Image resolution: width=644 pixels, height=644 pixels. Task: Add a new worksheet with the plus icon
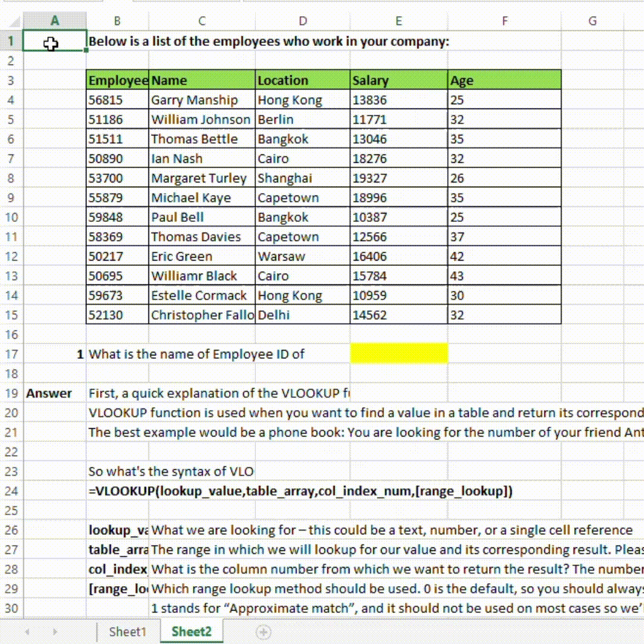(x=264, y=632)
